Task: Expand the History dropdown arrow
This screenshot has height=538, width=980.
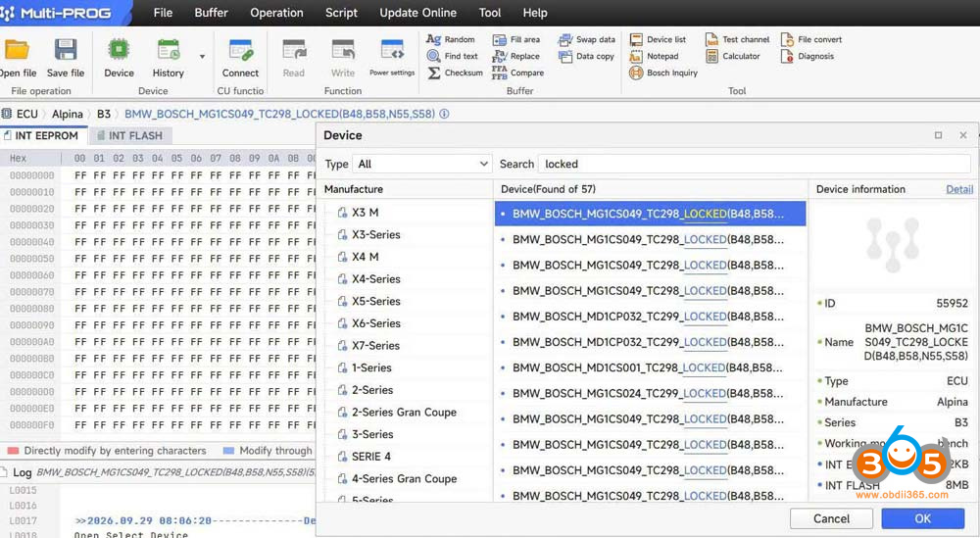Action: (x=202, y=57)
